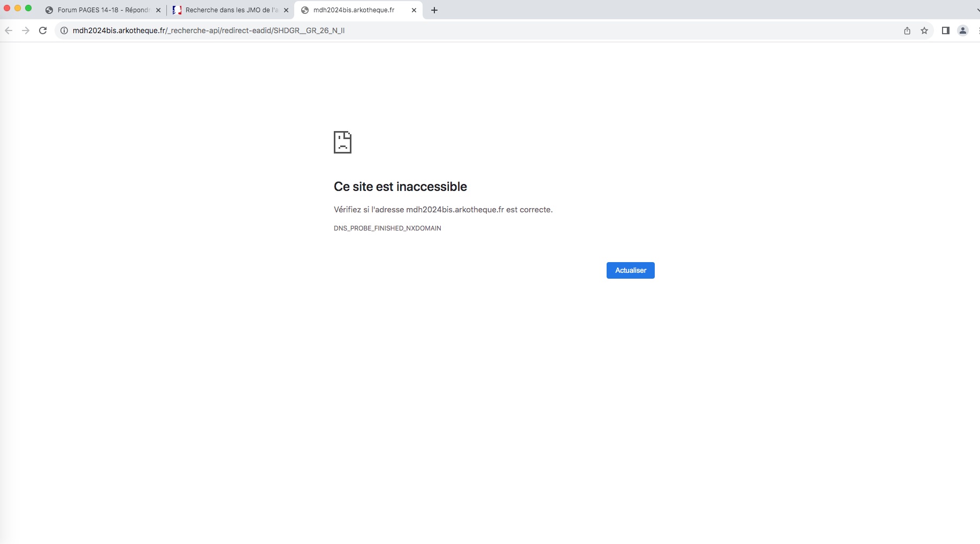Click the share page icon
Screen dimensions: 980x544
coord(907,30)
